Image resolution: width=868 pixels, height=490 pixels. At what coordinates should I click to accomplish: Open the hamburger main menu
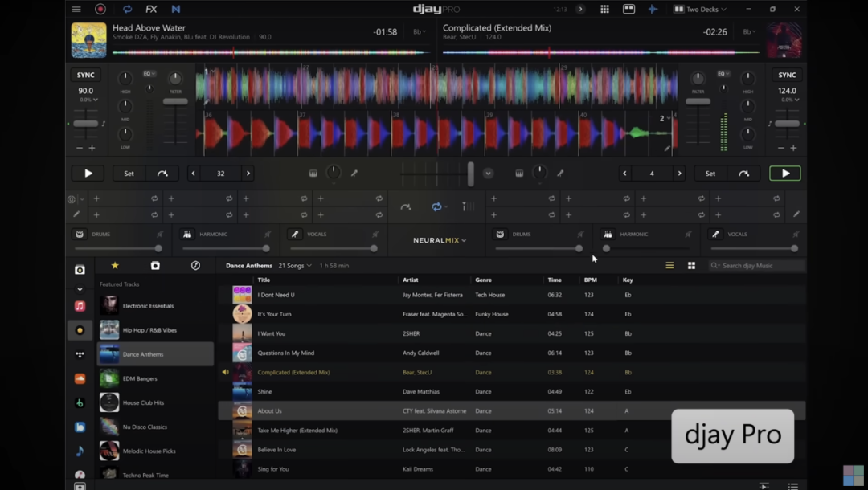[x=76, y=9]
